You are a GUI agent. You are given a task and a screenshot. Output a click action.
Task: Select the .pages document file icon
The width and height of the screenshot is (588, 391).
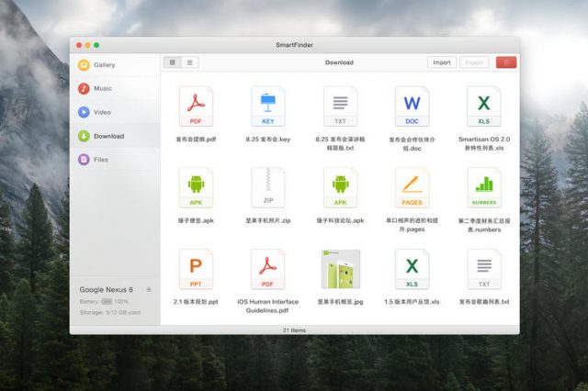(x=412, y=188)
